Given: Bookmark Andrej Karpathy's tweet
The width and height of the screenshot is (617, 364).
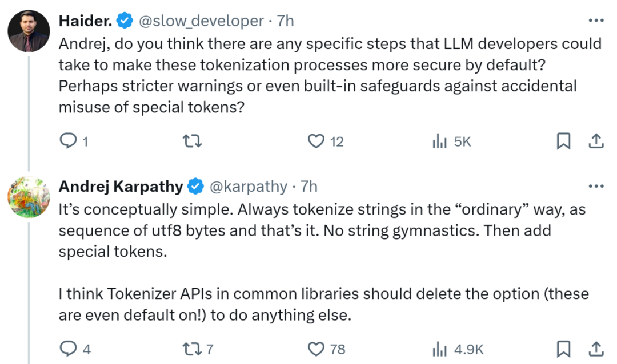Looking at the screenshot, I should [563, 349].
